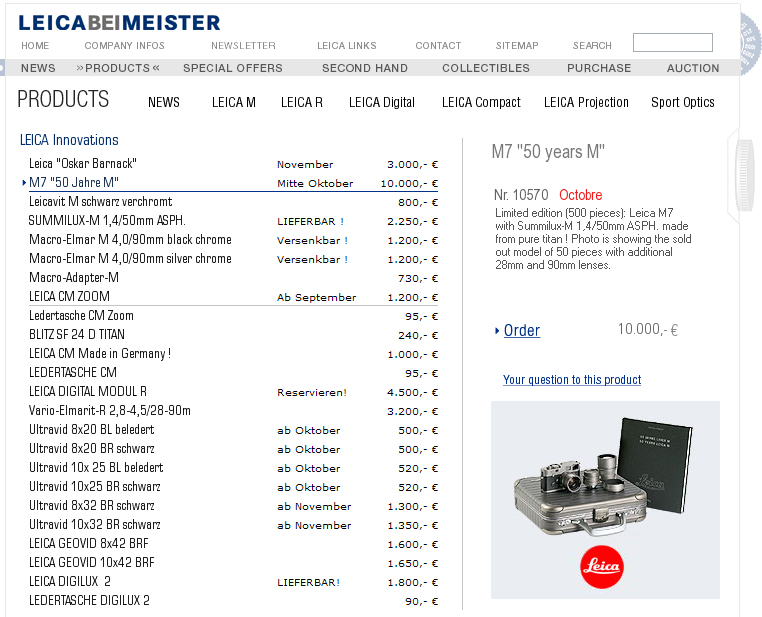Select the Sport Optics category tab
Image resolution: width=762 pixels, height=617 pixels.
pyautogui.click(x=682, y=102)
